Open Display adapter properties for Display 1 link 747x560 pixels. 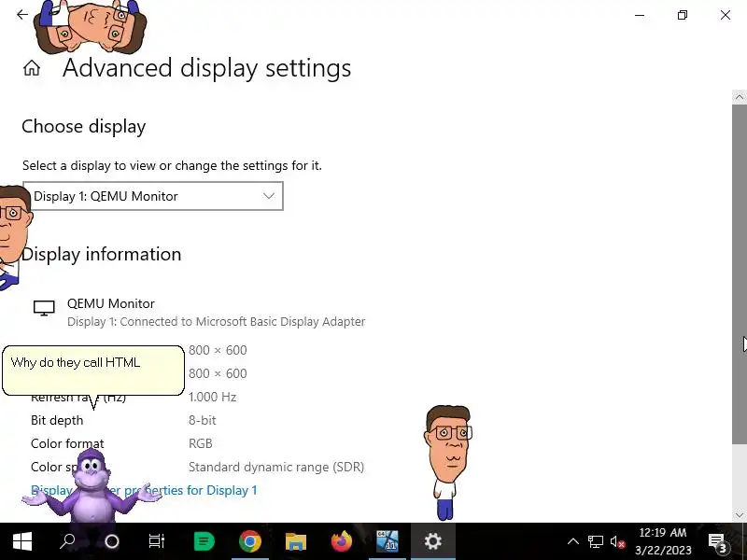click(144, 490)
